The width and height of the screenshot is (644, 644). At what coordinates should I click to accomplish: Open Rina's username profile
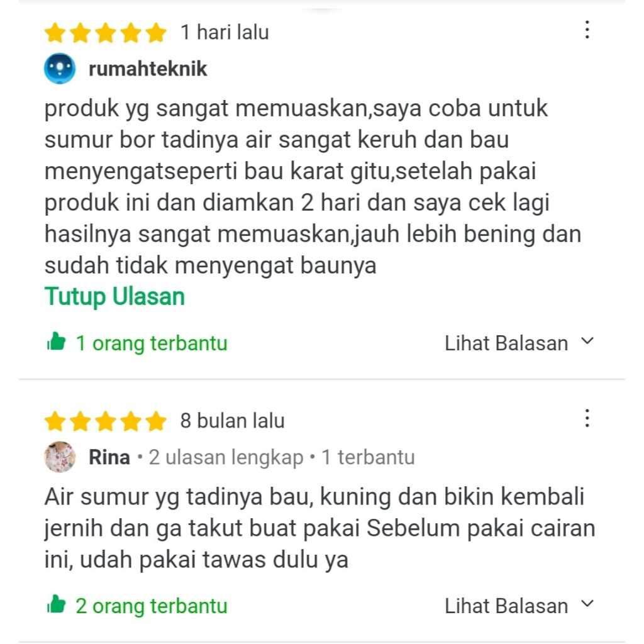coord(109,457)
